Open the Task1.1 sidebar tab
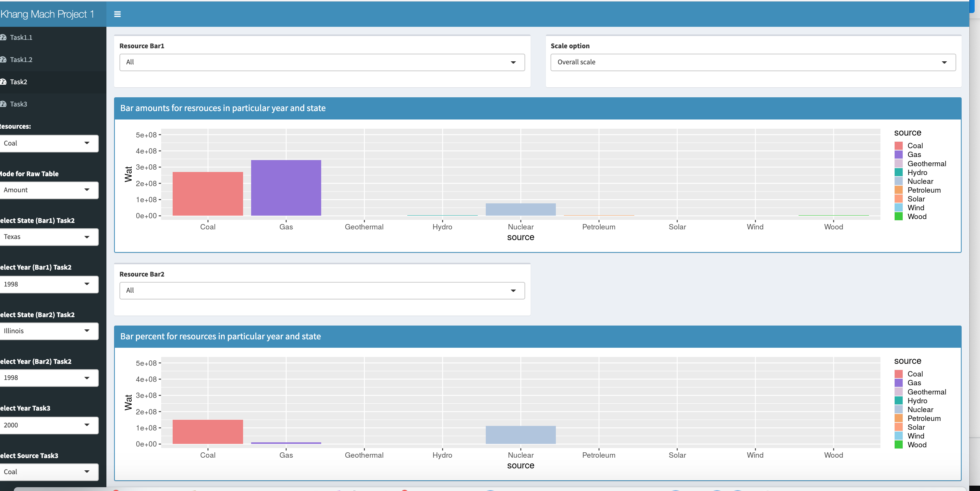Screen dimensions: 980x491 pos(53,38)
